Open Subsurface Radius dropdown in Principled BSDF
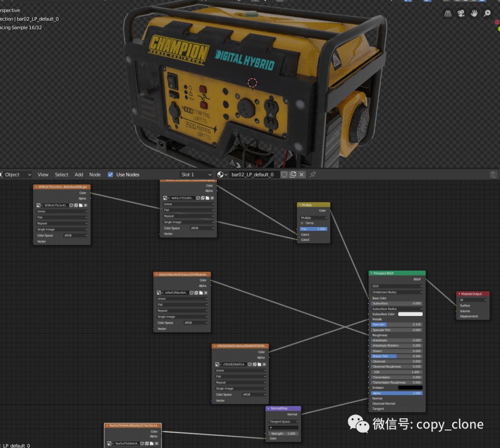500x448 pixels. (x=397, y=309)
